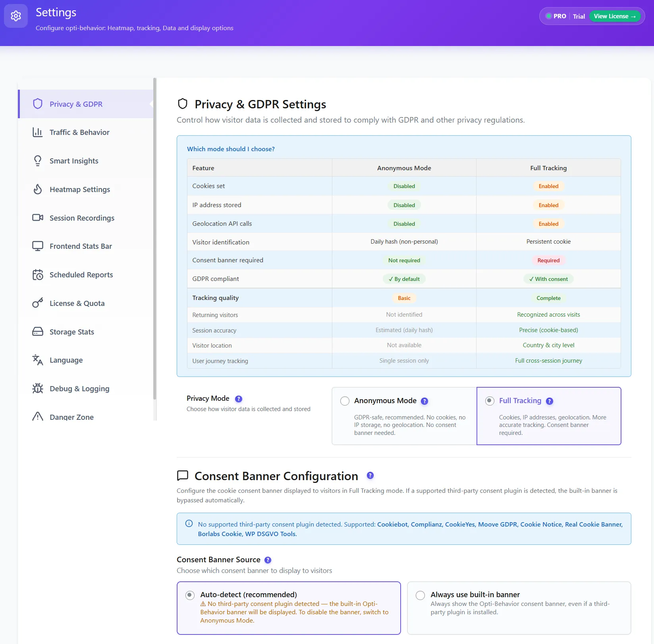The width and height of the screenshot is (654, 644).
Task: Open Heatmap Settings tab
Action: 86,189
